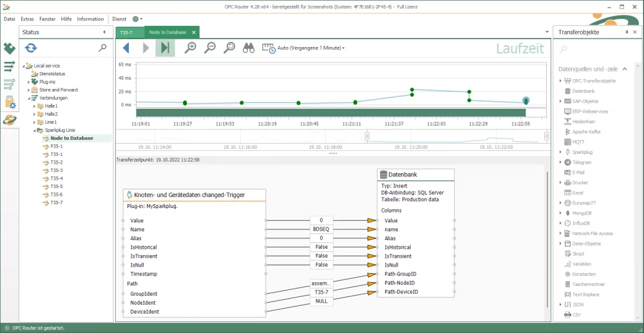Click the zoom out magnifier
This screenshot has width=644, height=333.
[210, 48]
